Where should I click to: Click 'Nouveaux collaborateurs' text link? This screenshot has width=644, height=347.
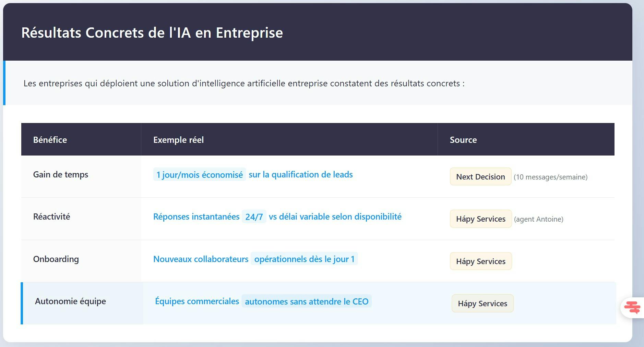pyautogui.click(x=201, y=259)
